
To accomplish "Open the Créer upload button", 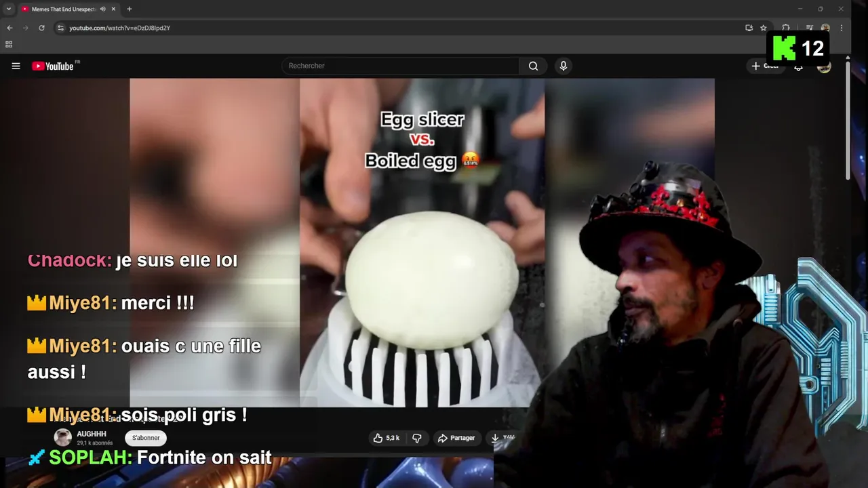I will pos(765,66).
